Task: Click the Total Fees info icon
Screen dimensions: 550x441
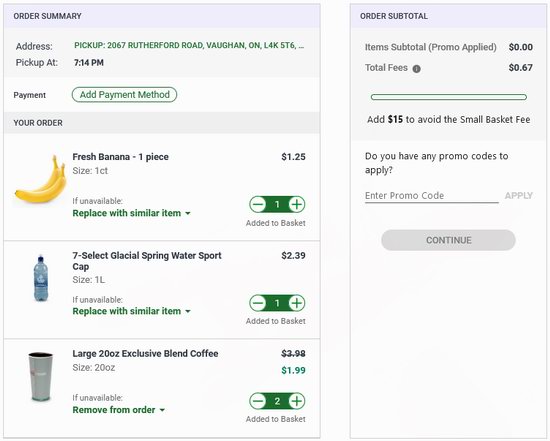Action: coord(416,69)
